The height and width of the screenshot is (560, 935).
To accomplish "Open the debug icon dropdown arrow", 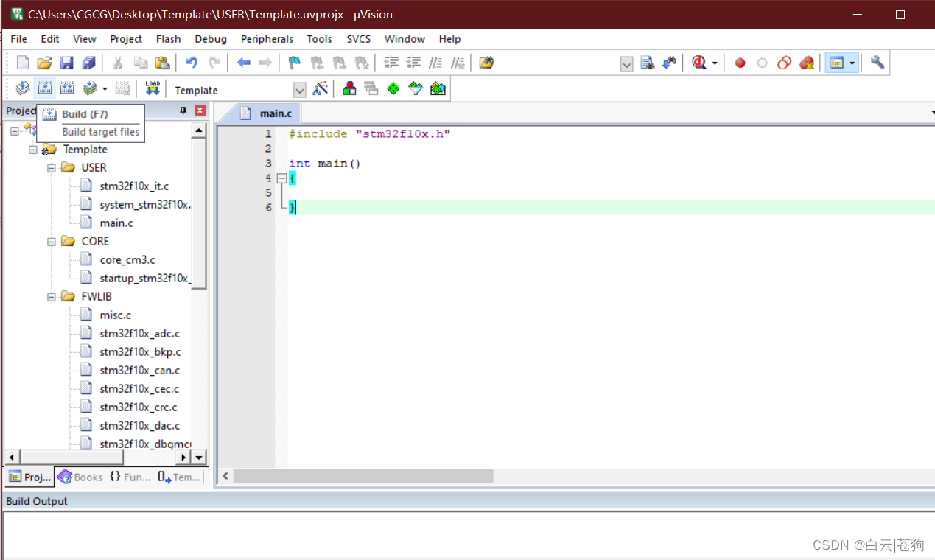I will (715, 63).
